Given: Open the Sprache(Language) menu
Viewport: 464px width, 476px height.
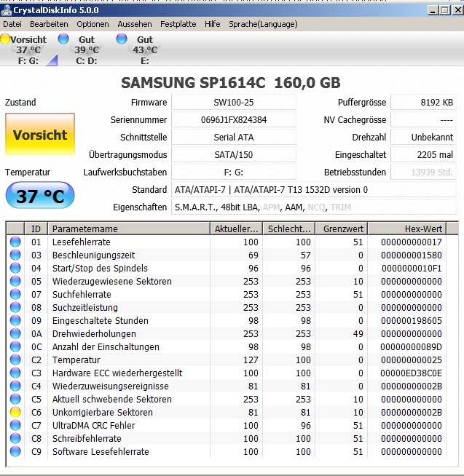Looking at the screenshot, I should (x=263, y=24).
